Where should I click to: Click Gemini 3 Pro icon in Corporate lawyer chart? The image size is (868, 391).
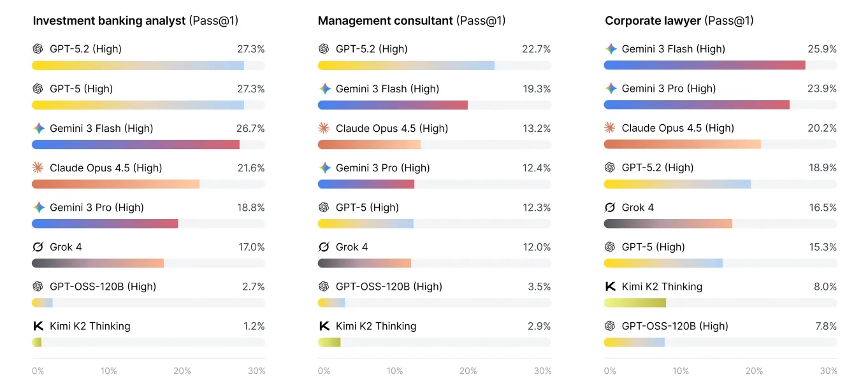point(611,89)
